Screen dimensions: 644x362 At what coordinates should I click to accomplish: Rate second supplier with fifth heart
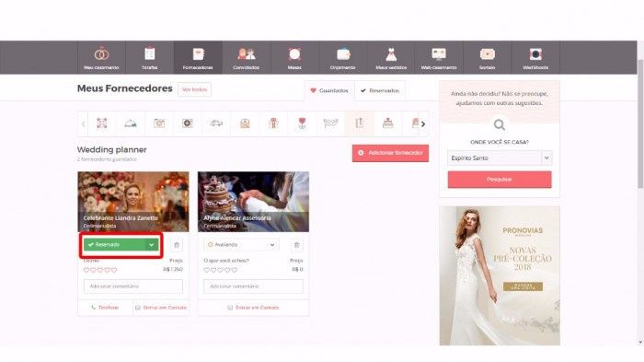coord(234,270)
